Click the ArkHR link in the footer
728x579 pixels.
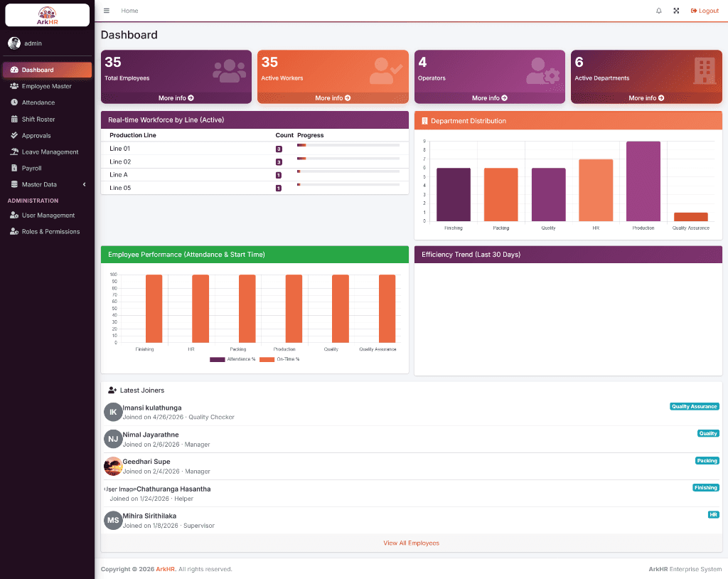165,569
